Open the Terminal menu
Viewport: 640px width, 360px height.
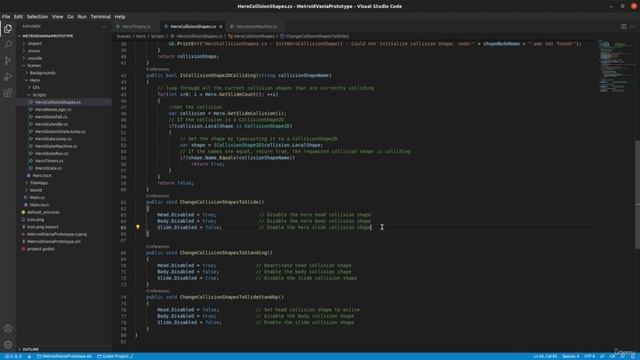100,17
